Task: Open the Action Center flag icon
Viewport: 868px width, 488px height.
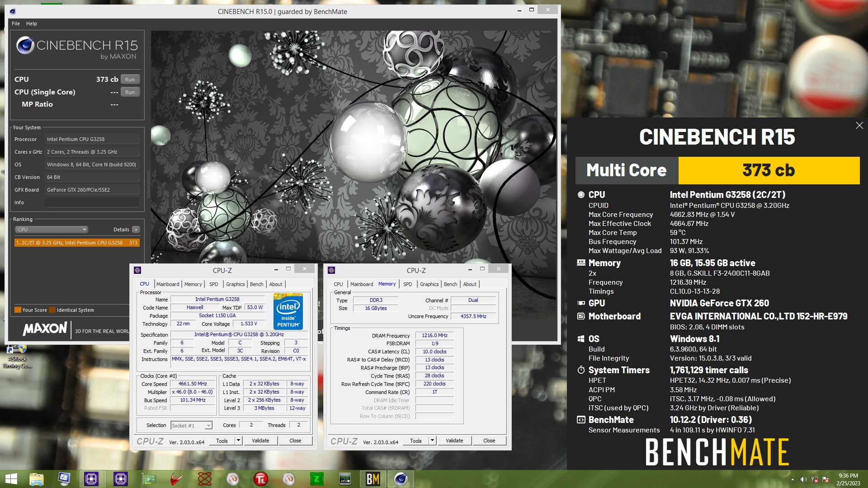Action: pyautogui.click(x=826, y=479)
